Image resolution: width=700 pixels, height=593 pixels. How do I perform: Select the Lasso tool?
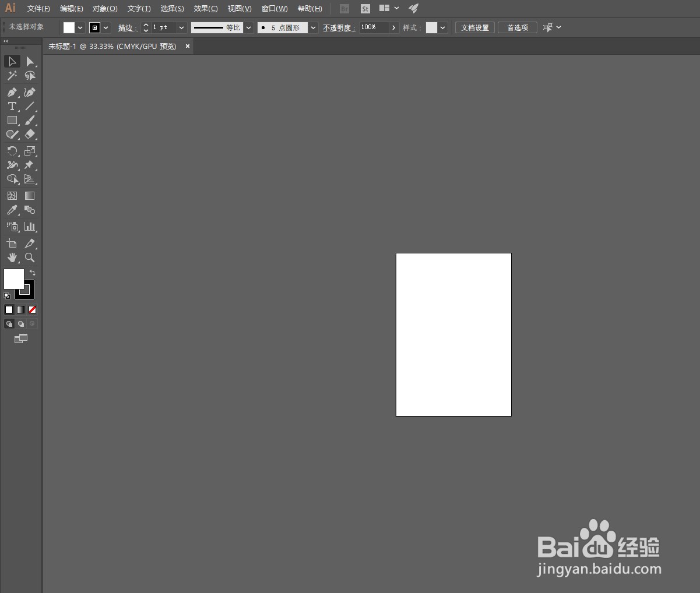coord(30,76)
